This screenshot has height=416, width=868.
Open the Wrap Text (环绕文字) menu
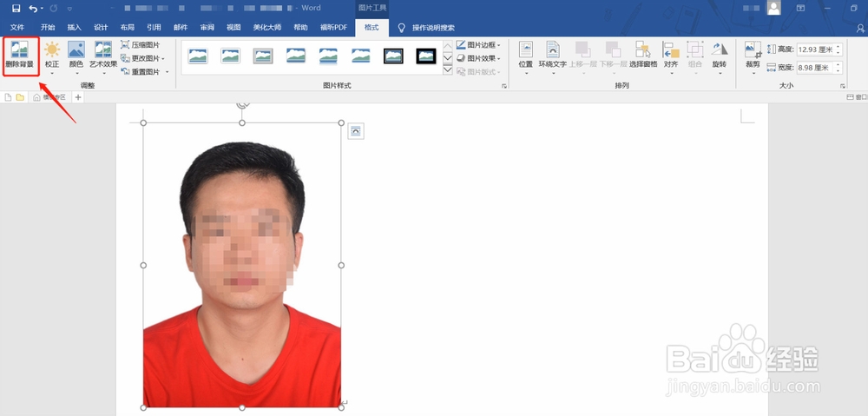click(x=552, y=57)
